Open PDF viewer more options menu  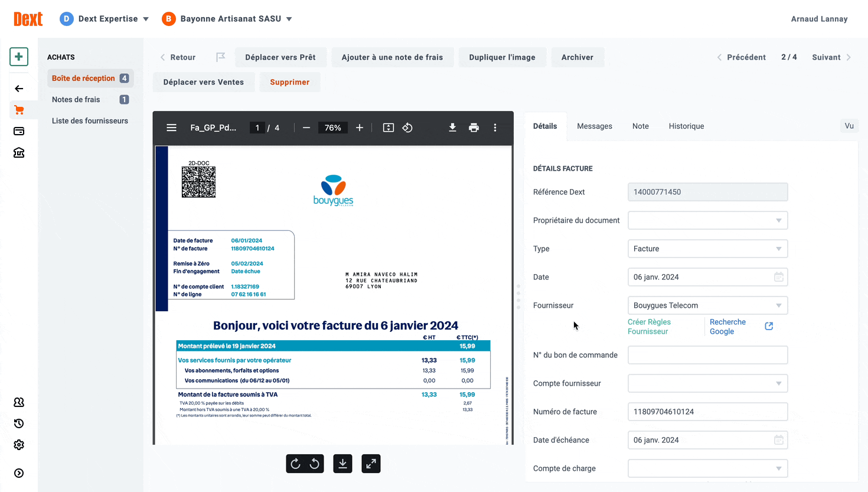495,128
